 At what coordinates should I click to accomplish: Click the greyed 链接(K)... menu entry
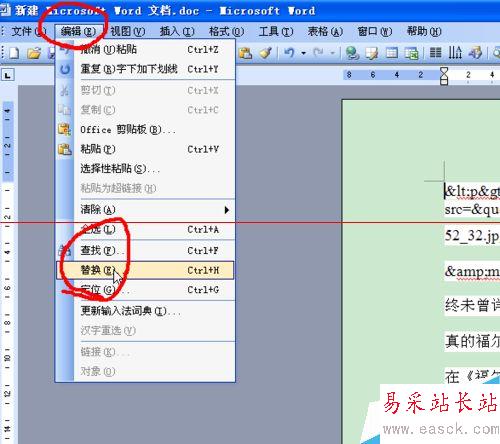point(146,352)
